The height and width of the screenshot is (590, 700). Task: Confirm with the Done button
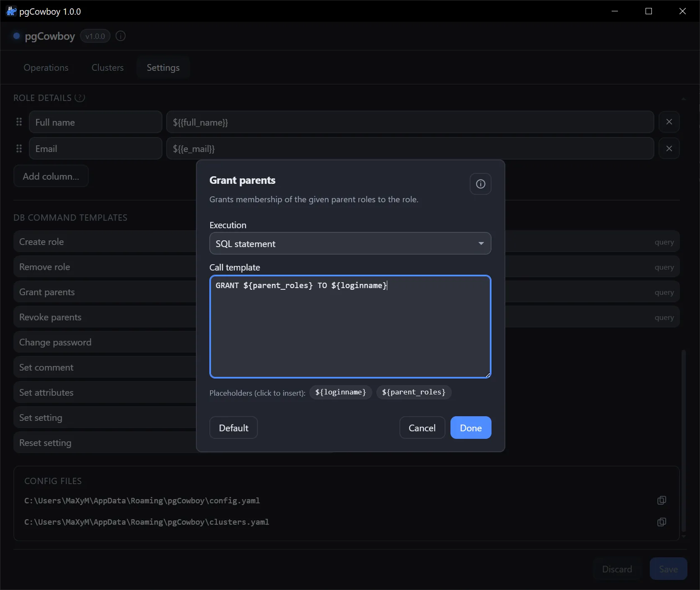tap(471, 428)
